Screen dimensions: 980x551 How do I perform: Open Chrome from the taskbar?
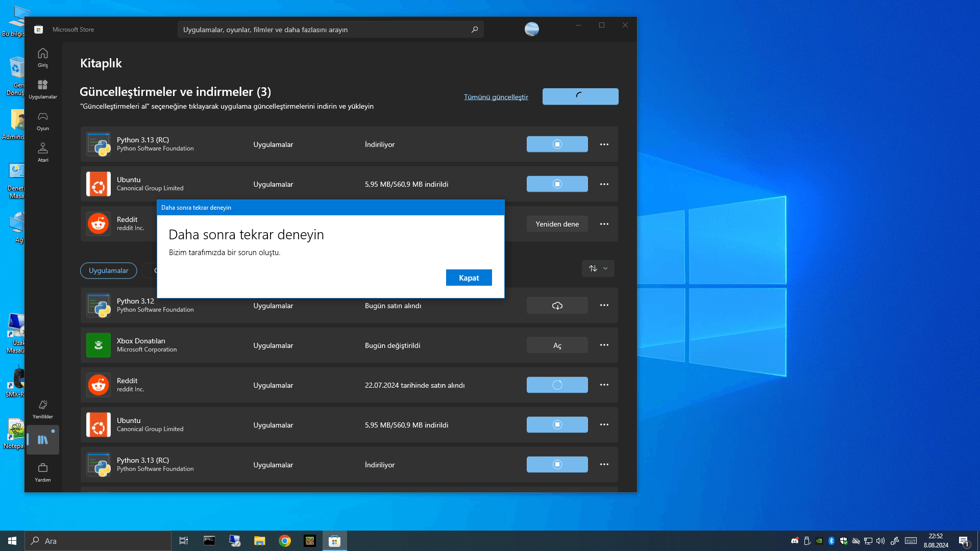[285, 541]
